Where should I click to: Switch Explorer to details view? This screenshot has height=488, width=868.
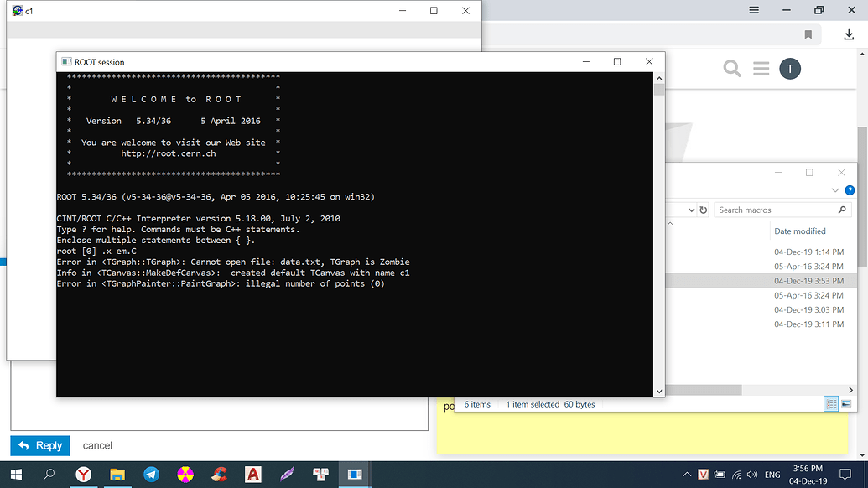[x=830, y=404]
